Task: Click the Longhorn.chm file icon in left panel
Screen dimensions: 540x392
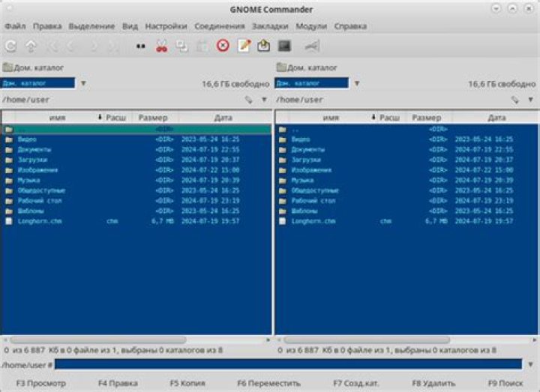Action: [x=9, y=221]
